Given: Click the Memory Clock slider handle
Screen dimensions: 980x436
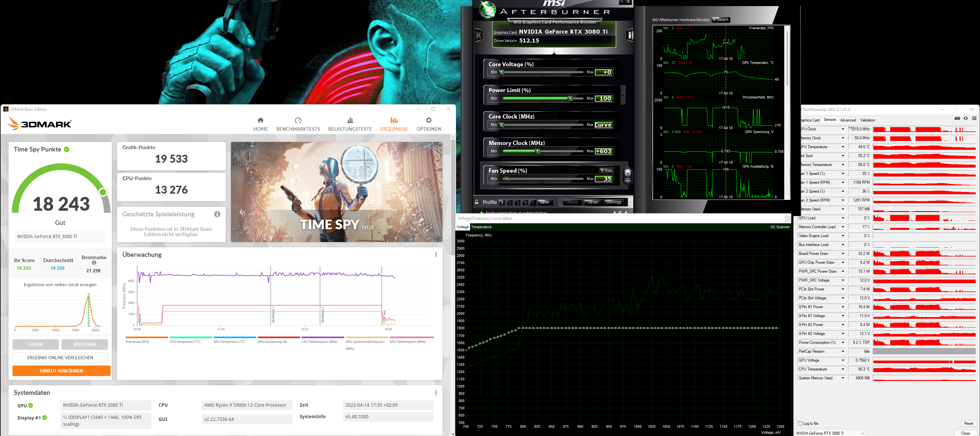Looking at the screenshot, I should (x=538, y=151).
